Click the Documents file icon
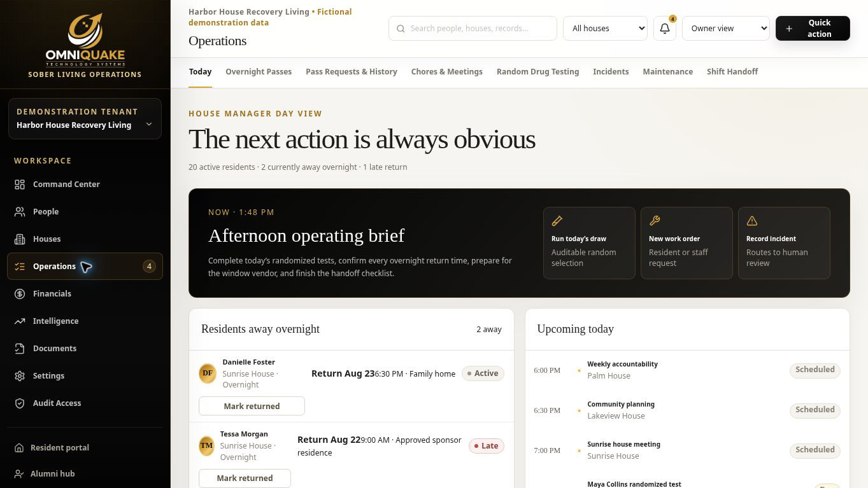Image resolution: width=868 pixels, height=488 pixels. coord(20,349)
